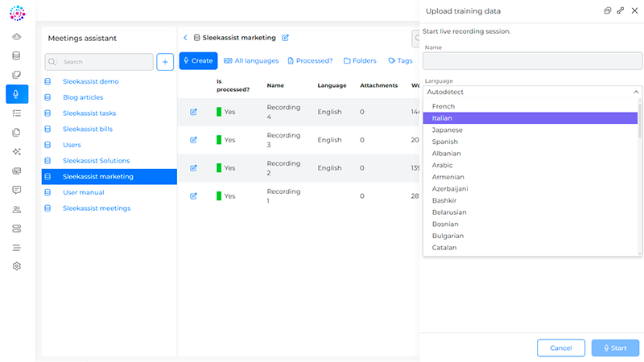Open the settings gear sidebar icon
The image size is (644, 362).
pyautogui.click(x=16, y=266)
